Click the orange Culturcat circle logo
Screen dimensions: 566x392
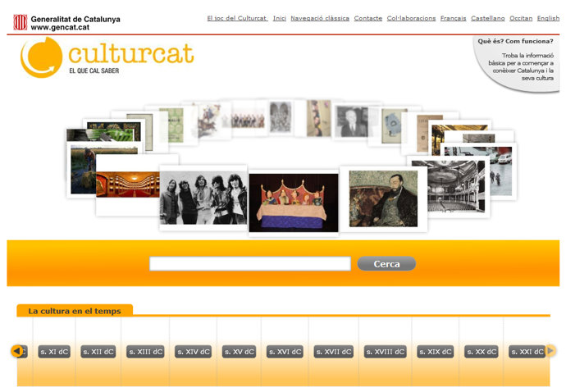coord(41,57)
